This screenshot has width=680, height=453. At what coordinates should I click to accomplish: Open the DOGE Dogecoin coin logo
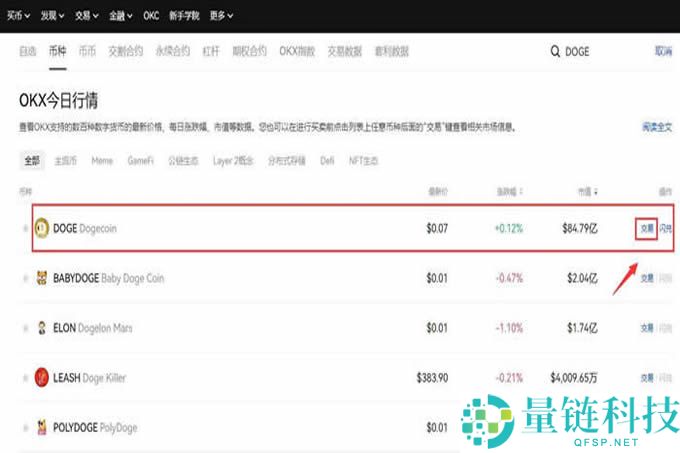(x=42, y=228)
